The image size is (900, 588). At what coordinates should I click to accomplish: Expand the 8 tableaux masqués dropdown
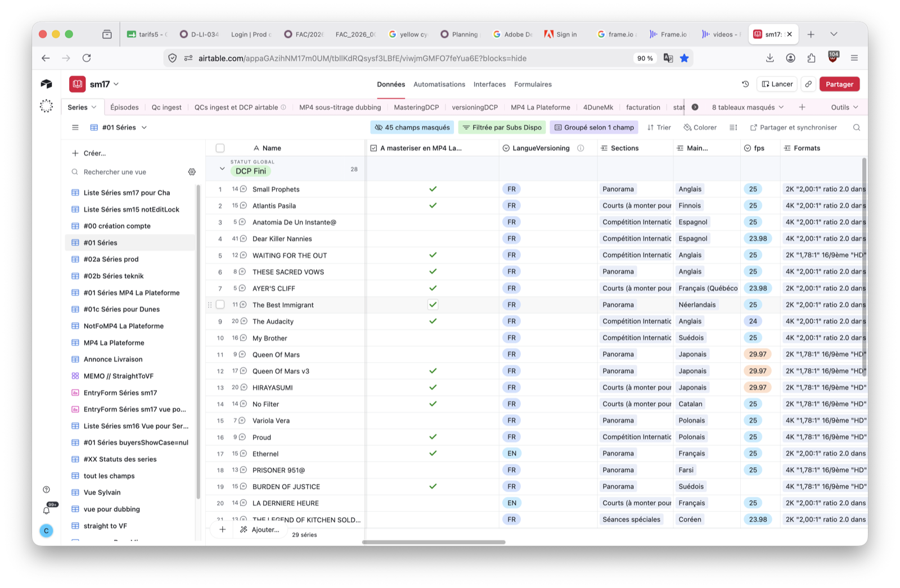pos(748,107)
